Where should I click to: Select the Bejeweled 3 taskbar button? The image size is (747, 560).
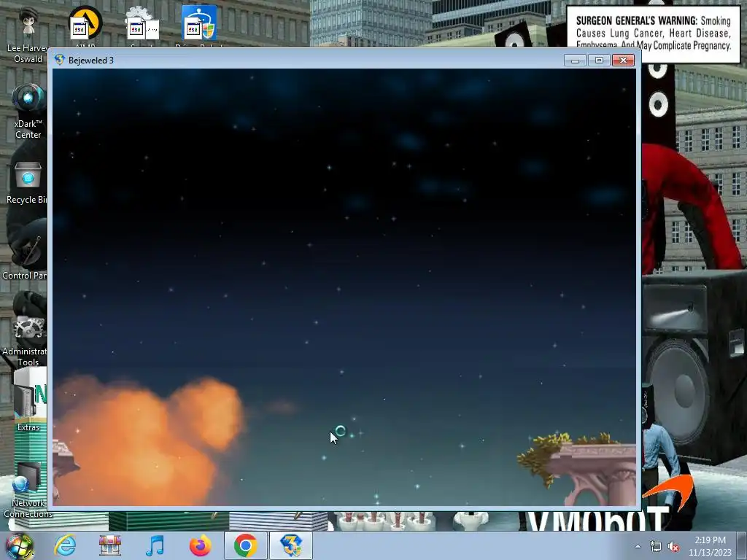click(291, 545)
